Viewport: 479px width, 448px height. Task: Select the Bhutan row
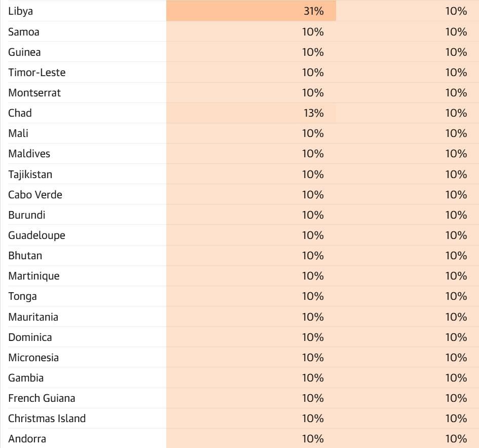click(239, 255)
